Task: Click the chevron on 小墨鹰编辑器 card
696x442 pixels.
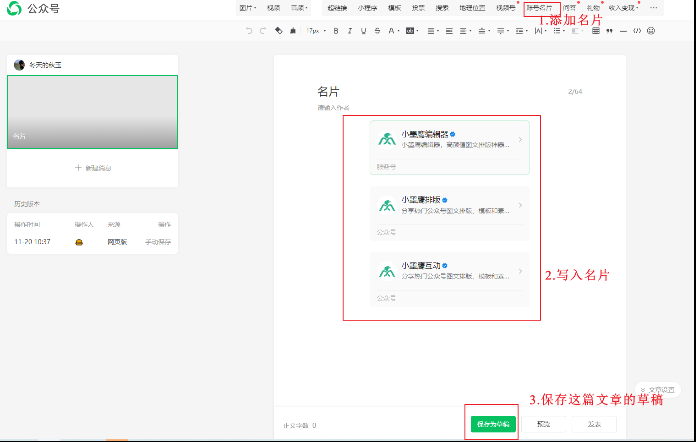Action: [520, 140]
